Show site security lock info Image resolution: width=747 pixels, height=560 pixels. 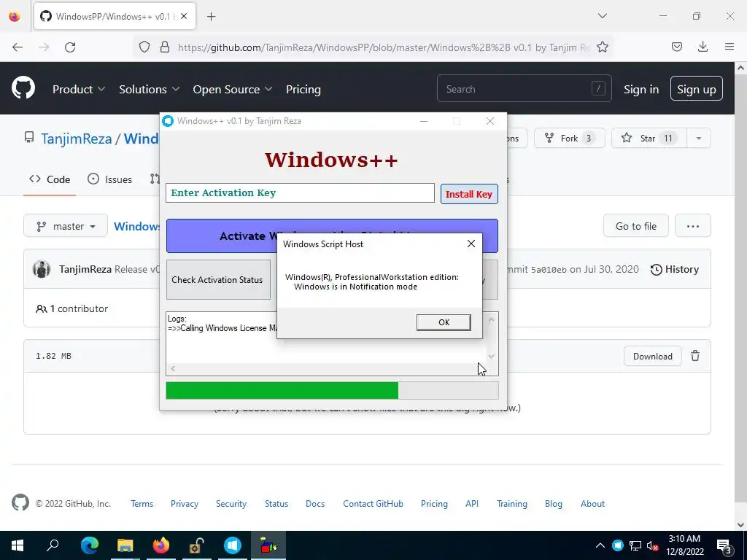coord(165,47)
